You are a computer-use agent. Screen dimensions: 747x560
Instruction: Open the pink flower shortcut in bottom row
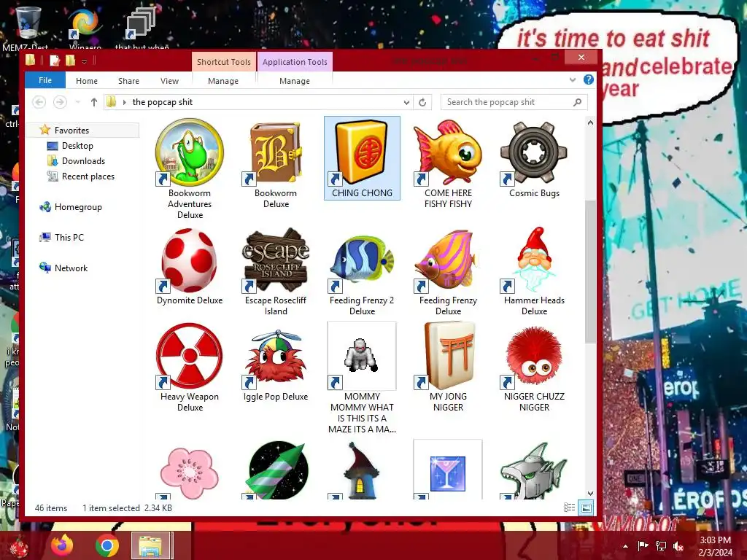click(190, 472)
